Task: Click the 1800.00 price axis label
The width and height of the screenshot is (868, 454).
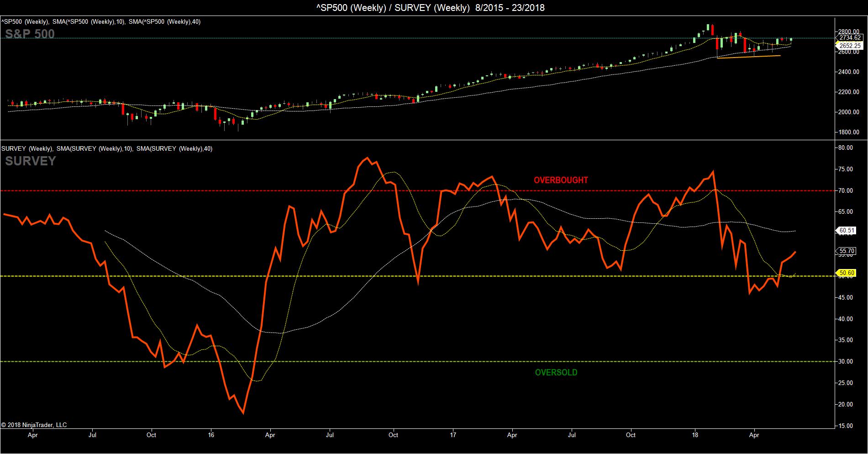Action: click(x=850, y=132)
